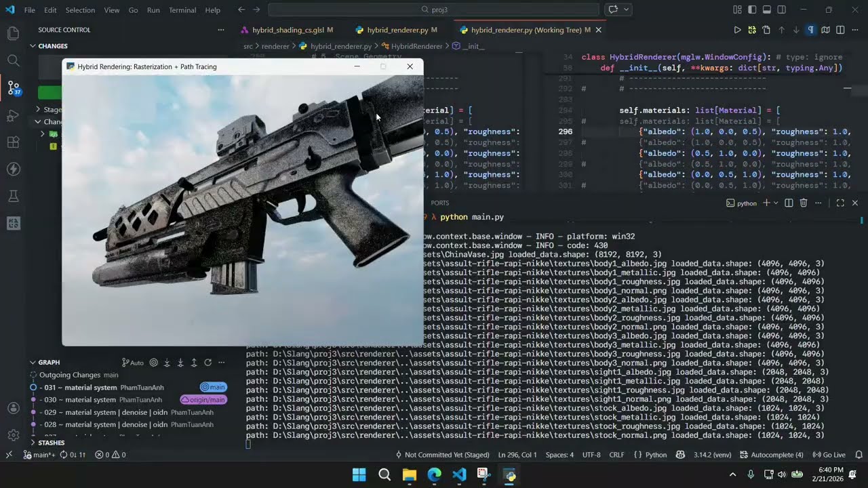The height and width of the screenshot is (488, 868).
Task: Go to next change with down arrow
Action: click(x=796, y=30)
